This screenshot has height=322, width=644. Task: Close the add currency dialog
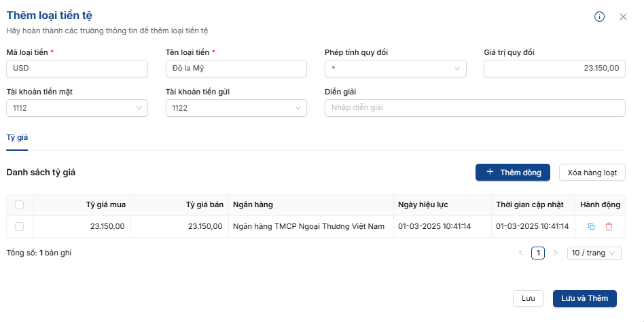coord(623,17)
